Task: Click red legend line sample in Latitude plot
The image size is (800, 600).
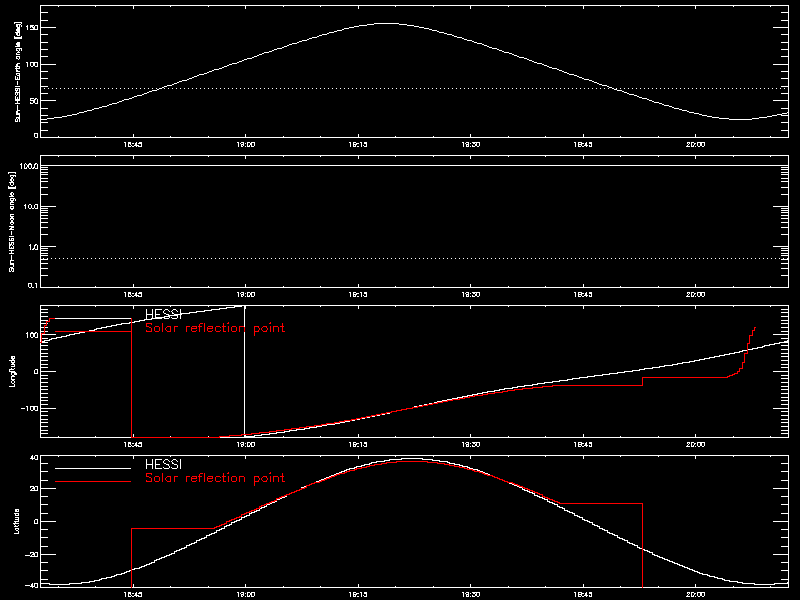Action: pyautogui.click(x=93, y=482)
